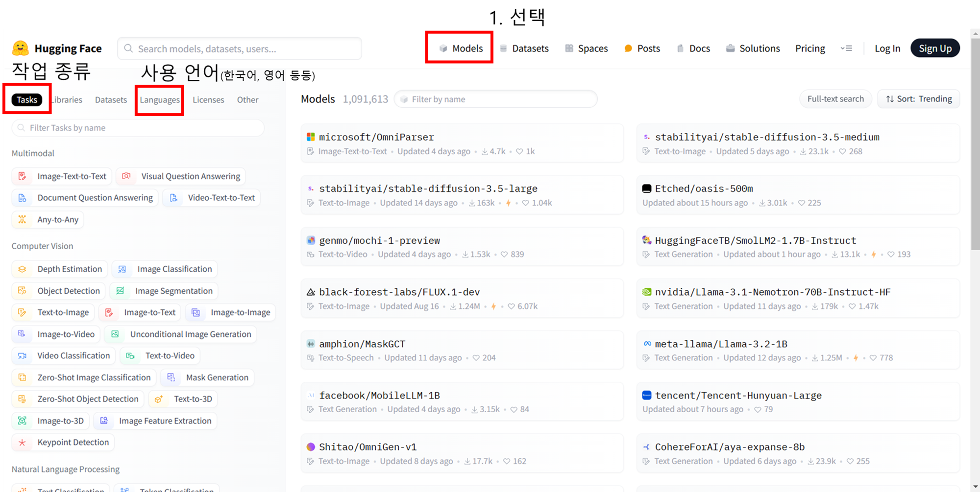This screenshot has width=980, height=492.
Task: Open the Shitao/OmniGen-v1 model card
Action: tap(462, 453)
